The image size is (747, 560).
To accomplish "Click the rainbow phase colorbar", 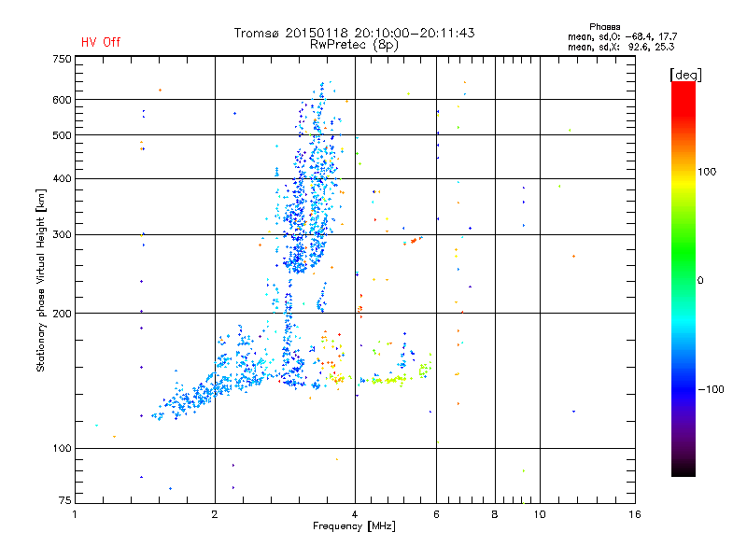I will tap(684, 279).
